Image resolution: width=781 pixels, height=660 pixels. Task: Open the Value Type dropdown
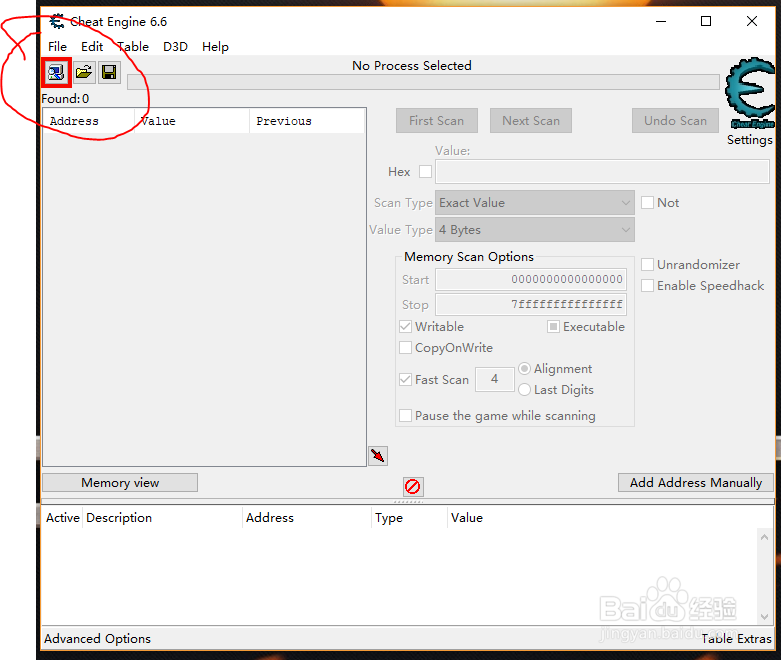535,230
